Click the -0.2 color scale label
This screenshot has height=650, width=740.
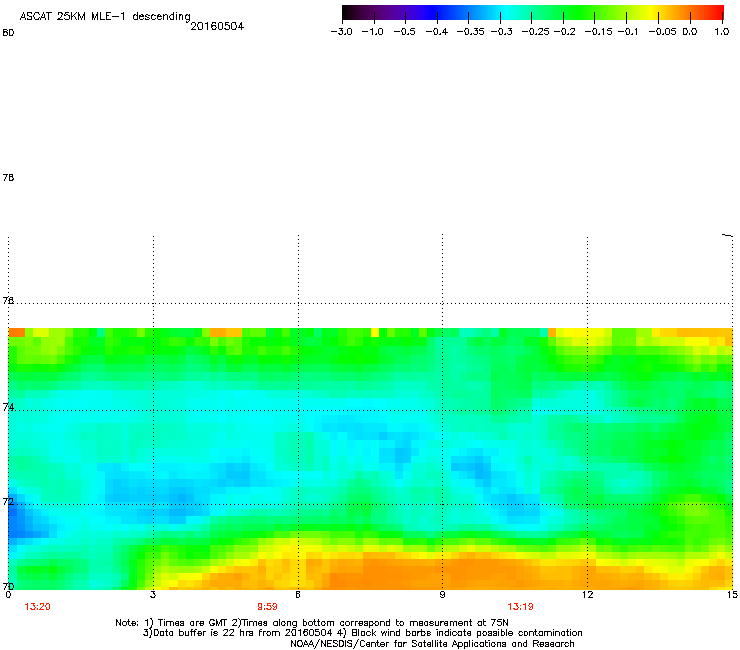[565, 32]
